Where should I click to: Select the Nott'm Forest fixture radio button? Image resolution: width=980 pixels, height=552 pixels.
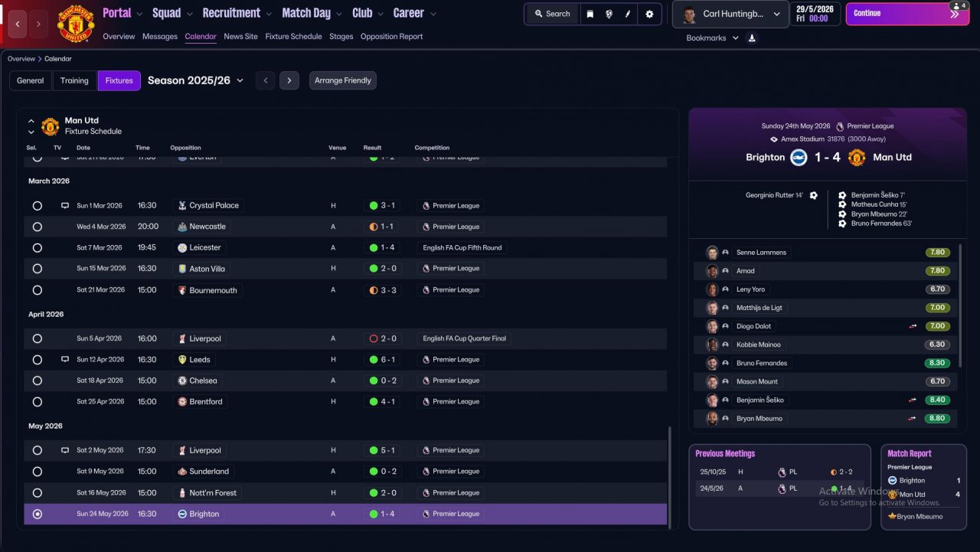[x=38, y=493]
